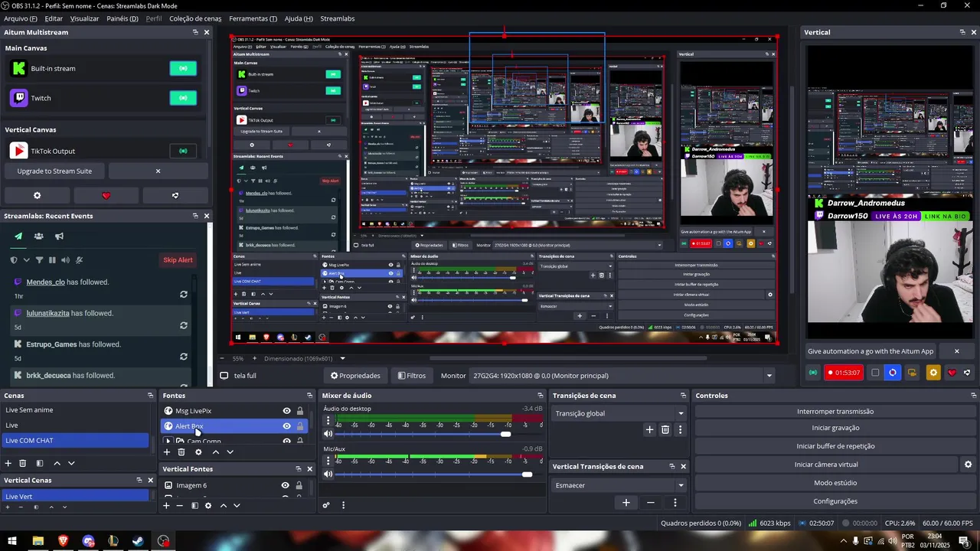
Task: Open scene filters in Cenas toolbar
Action: (x=40, y=463)
